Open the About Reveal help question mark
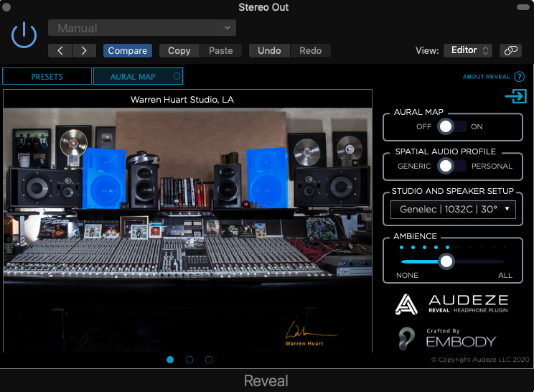 click(x=519, y=77)
